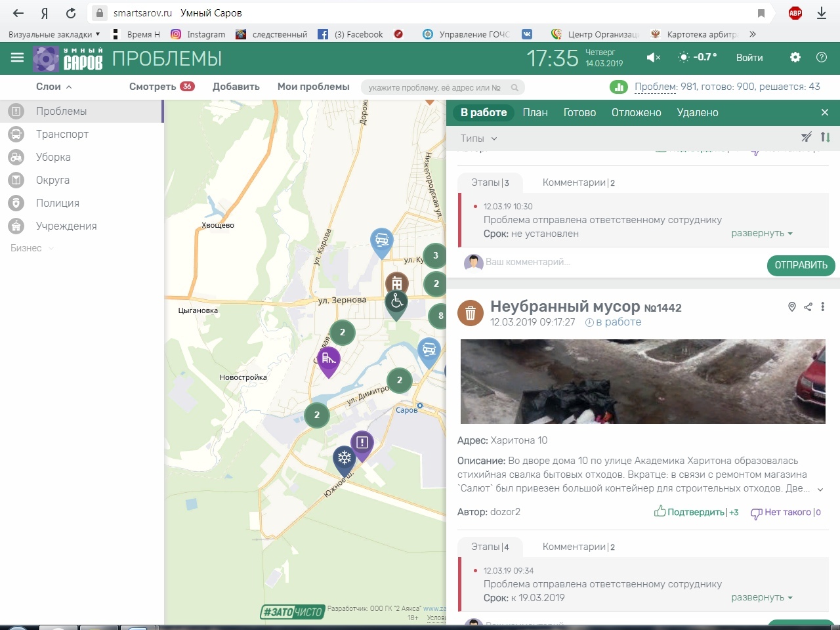Click Подтвердить to confirm the garbage problem

tap(695, 513)
